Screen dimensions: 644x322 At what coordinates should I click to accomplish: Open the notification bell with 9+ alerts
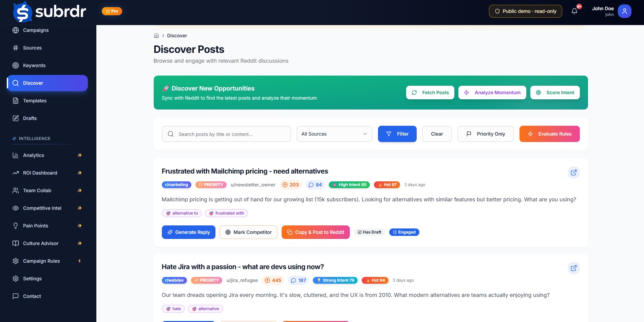(574, 11)
